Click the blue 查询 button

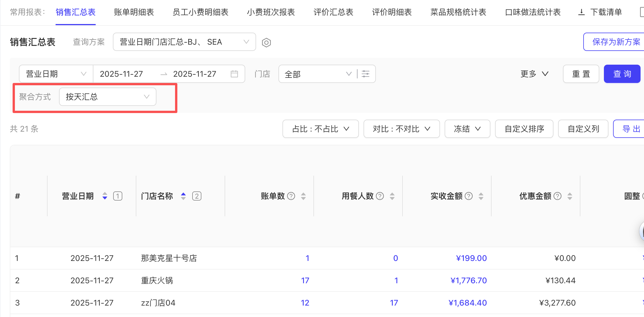click(x=622, y=74)
